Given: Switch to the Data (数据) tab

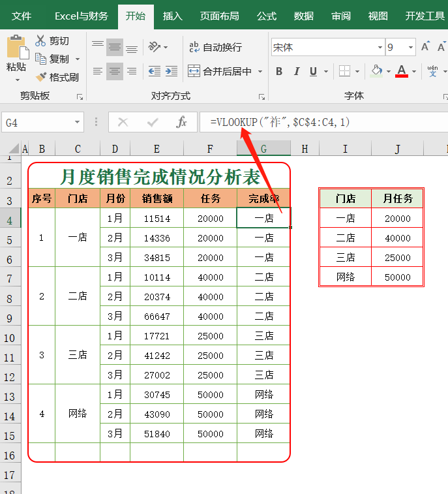Looking at the screenshot, I should pyautogui.click(x=303, y=16).
